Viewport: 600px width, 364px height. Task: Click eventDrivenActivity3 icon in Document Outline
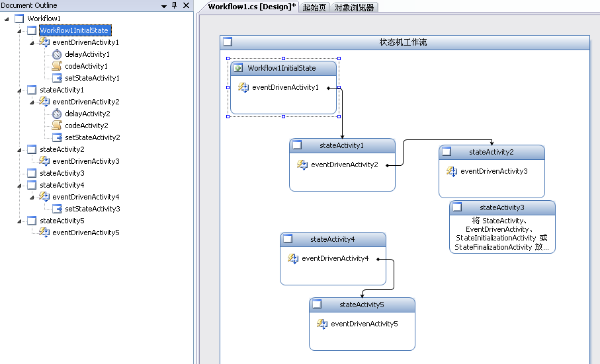[44, 161]
